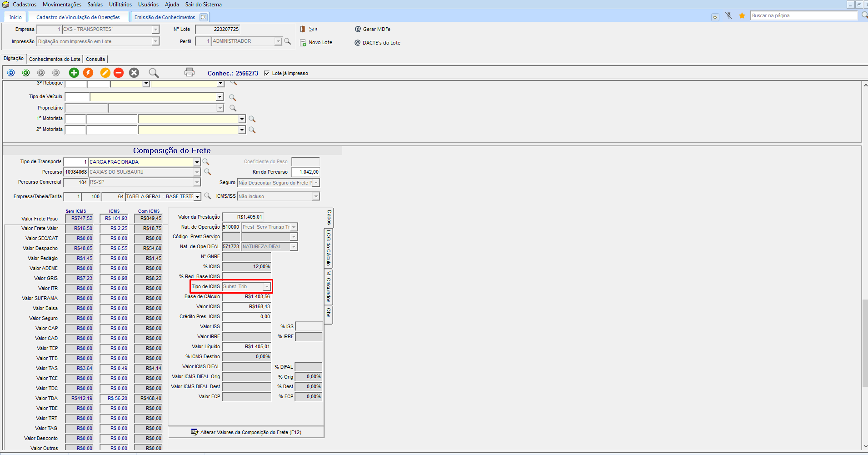Toggle the Lote já Impresso checkbox
This screenshot has width=868, height=455.
point(267,73)
